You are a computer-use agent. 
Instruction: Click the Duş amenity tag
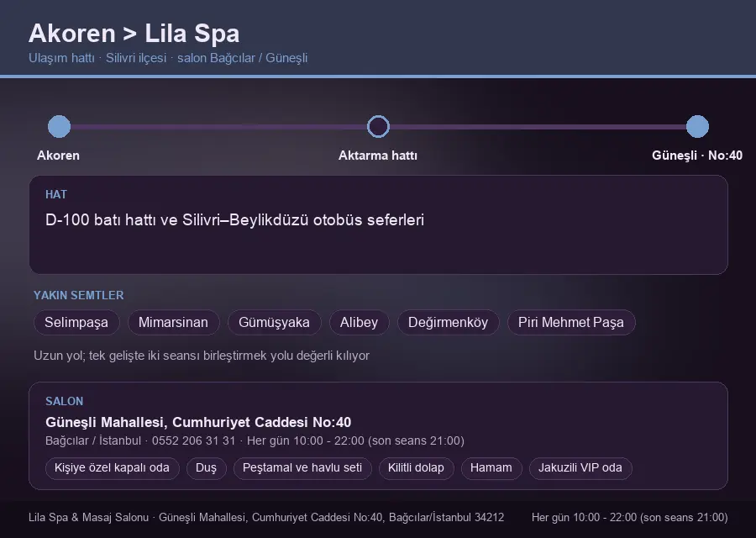pyautogui.click(x=206, y=468)
